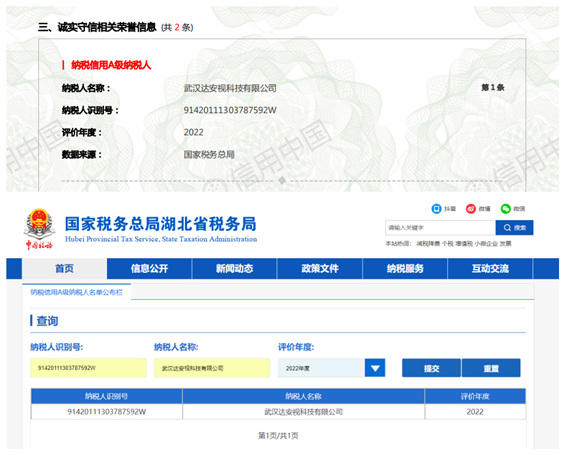Click heading 三、诚实守信相关荣誉信息

click(97, 27)
